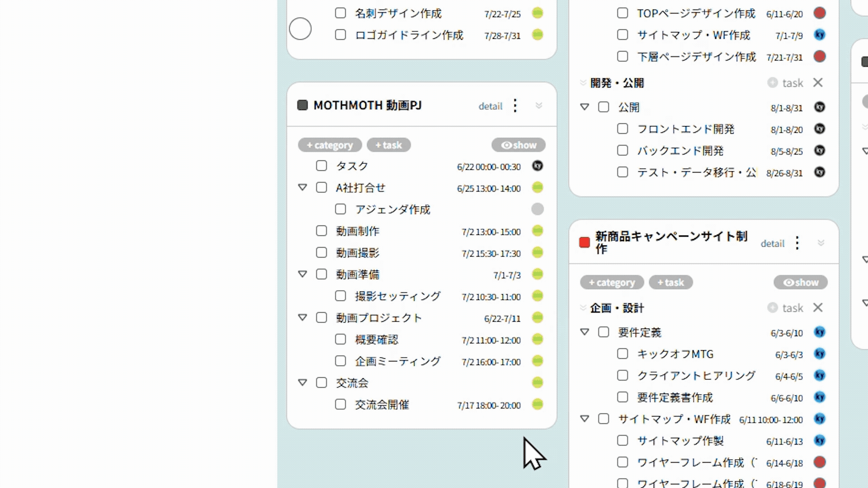Image resolution: width=868 pixels, height=488 pixels.
Task: Check the 動画制作 task checkbox
Action: pos(321,231)
